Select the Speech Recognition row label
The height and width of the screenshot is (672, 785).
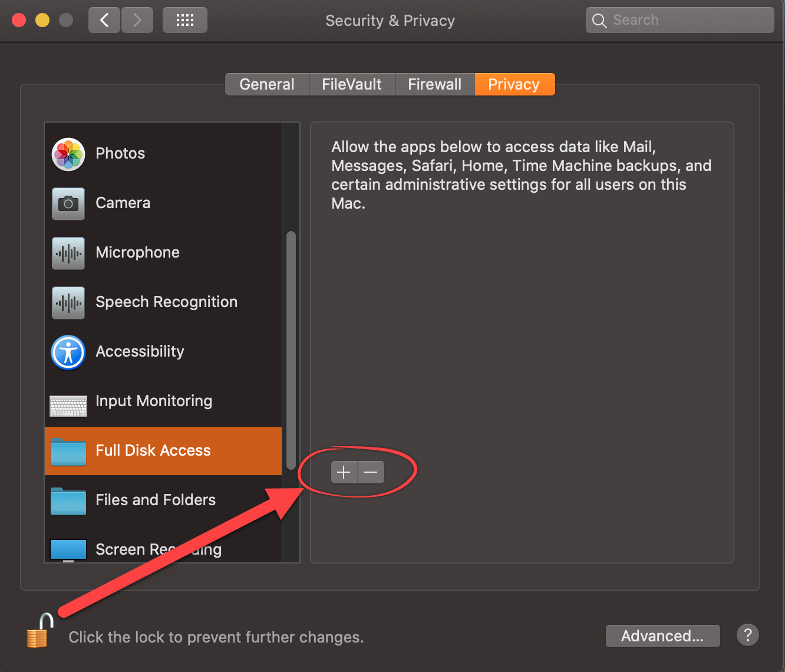pos(167,302)
